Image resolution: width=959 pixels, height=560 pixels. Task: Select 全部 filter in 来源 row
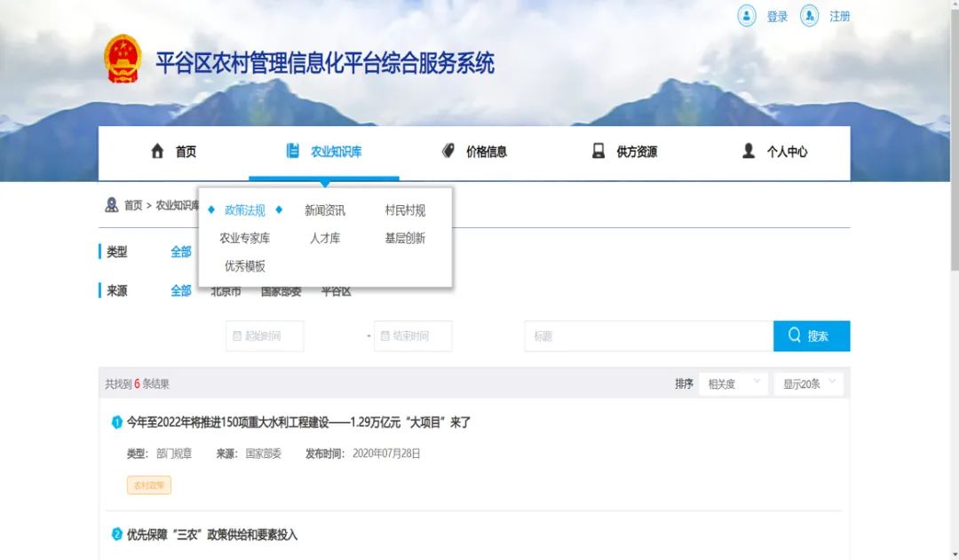click(181, 291)
